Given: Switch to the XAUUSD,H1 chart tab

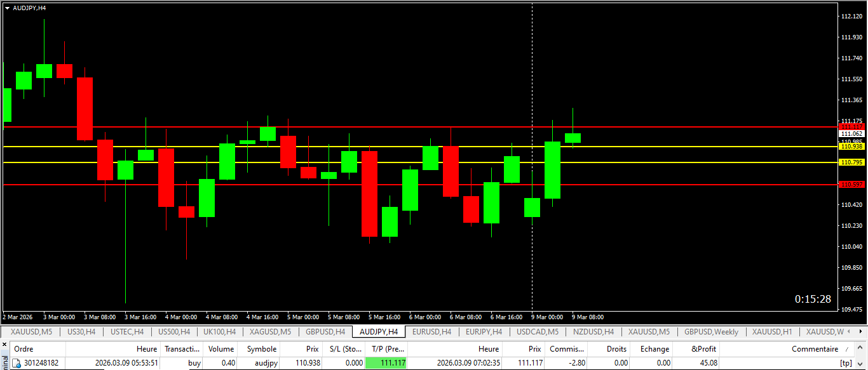Looking at the screenshot, I should (772, 331).
